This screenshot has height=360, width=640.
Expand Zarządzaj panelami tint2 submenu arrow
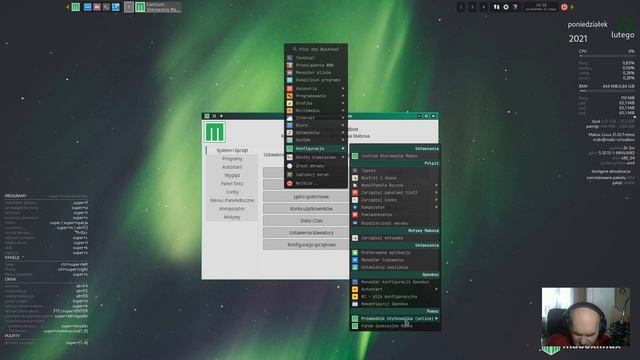coord(436,193)
